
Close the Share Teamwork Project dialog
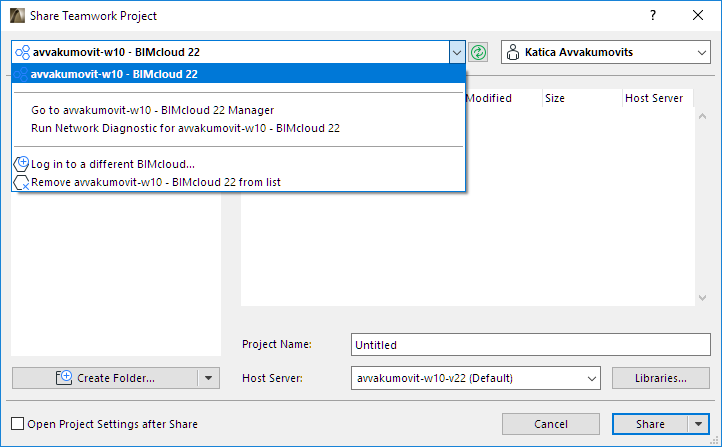pos(698,15)
